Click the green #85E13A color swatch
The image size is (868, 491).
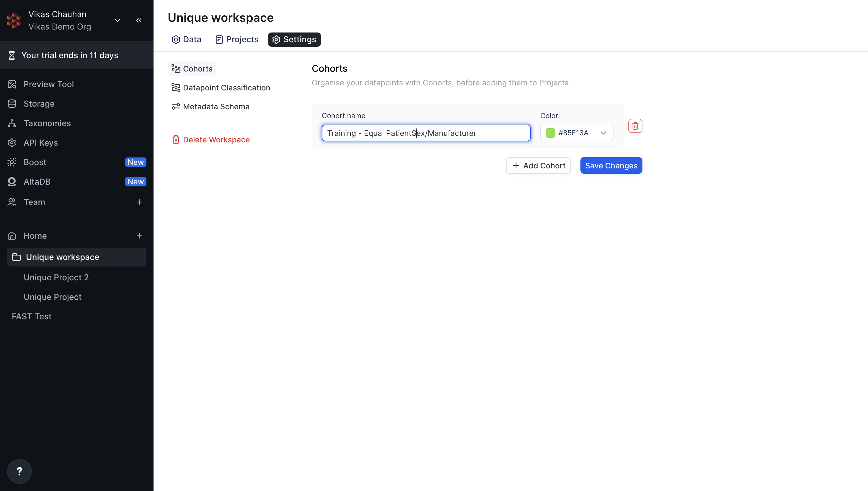550,133
